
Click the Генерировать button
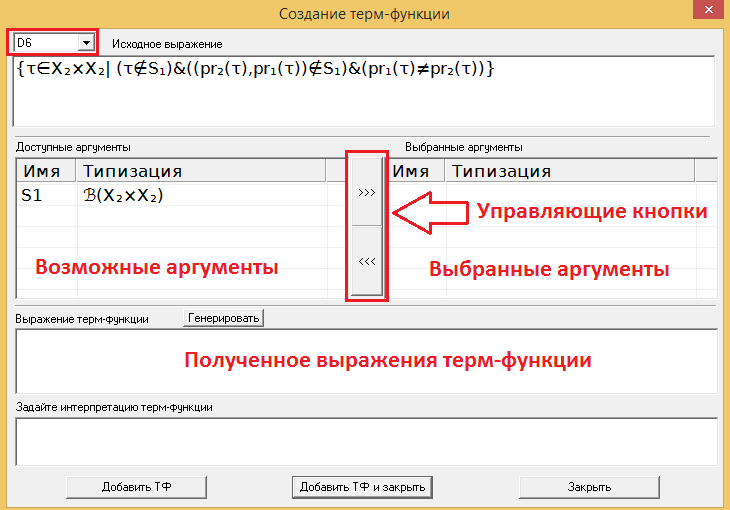224,318
